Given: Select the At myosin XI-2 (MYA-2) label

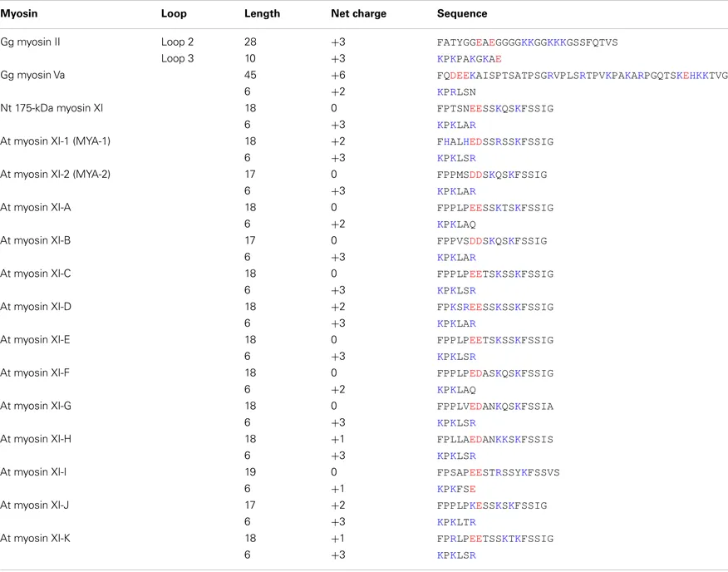Looking at the screenshot, I should click(55, 175).
